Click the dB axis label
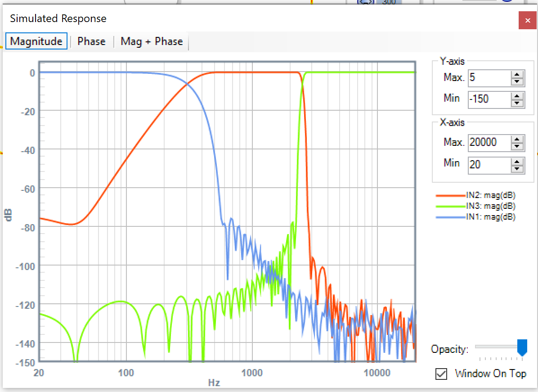Image resolution: width=538 pixels, height=392 pixels. coord(8,215)
